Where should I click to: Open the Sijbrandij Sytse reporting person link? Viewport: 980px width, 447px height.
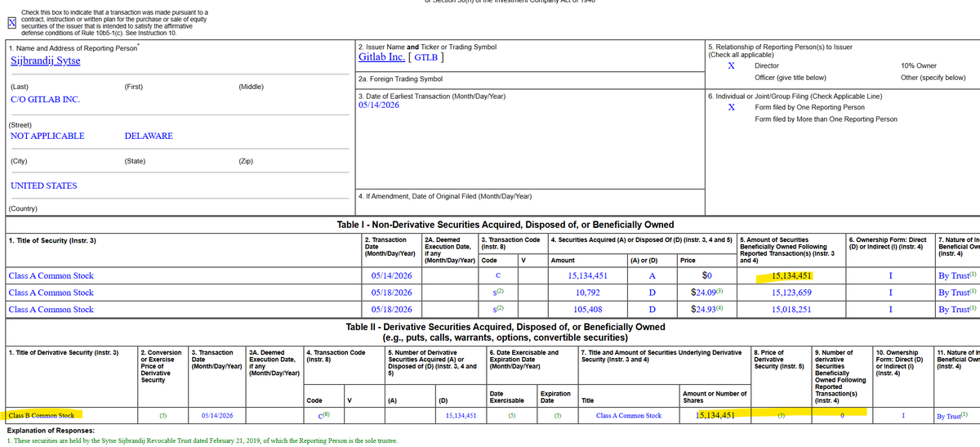pyautogui.click(x=45, y=60)
